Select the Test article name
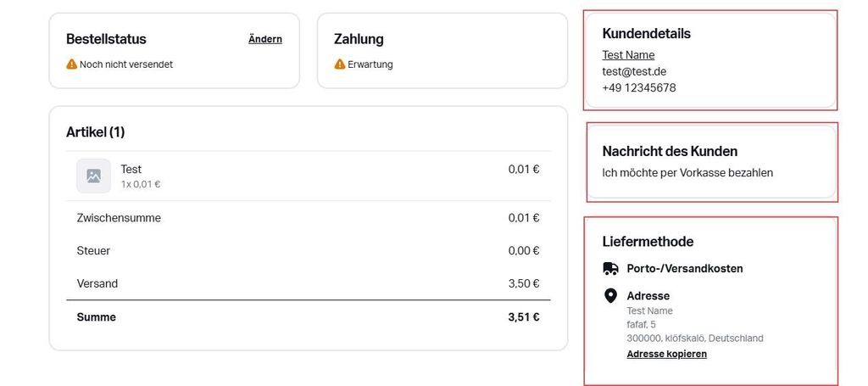The width and height of the screenshot is (868, 386). 131,169
